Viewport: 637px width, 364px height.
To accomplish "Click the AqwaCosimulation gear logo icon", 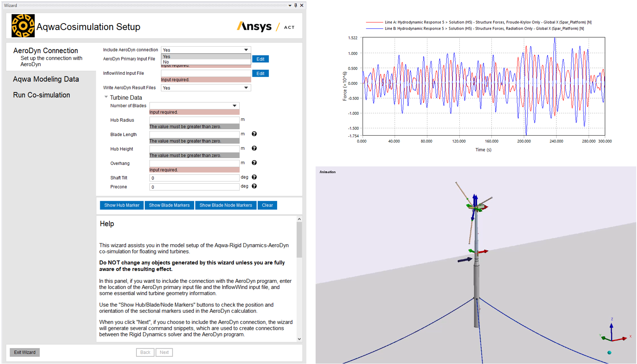I will pos(23,26).
